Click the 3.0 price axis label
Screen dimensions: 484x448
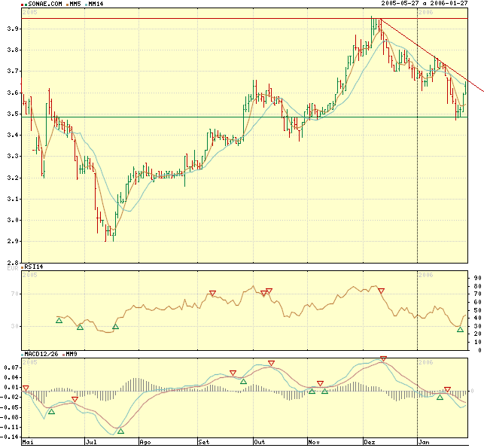pyautogui.click(x=13, y=220)
